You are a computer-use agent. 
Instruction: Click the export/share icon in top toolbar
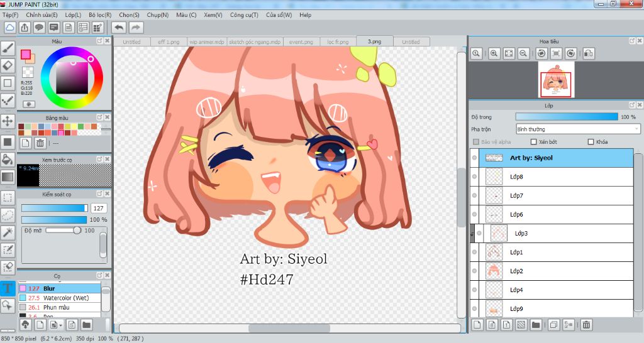[x=25, y=28]
